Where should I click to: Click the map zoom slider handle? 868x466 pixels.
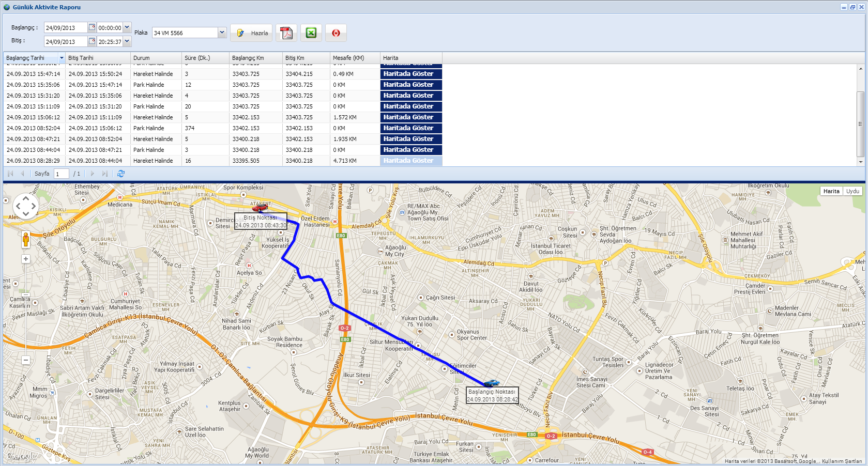click(26, 295)
